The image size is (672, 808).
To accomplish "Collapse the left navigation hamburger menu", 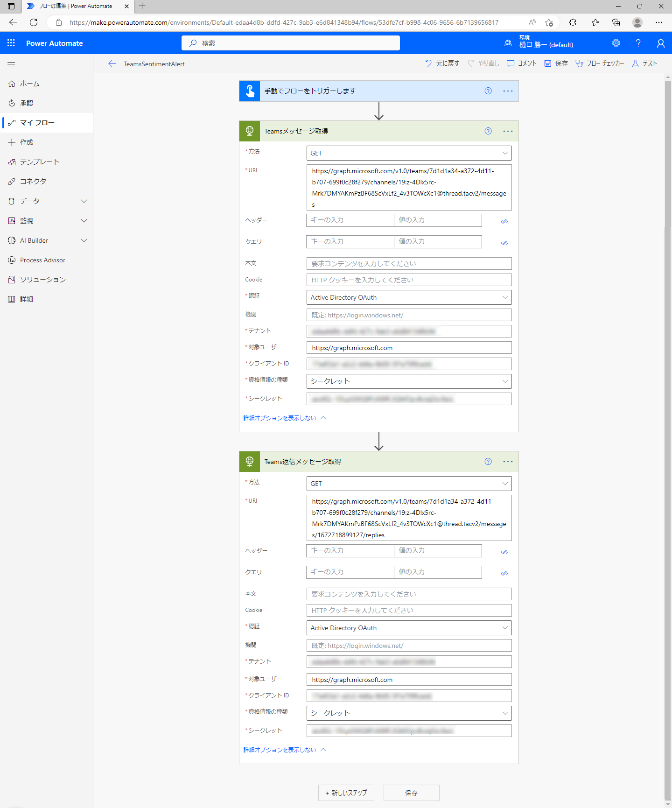I will pyautogui.click(x=12, y=64).
